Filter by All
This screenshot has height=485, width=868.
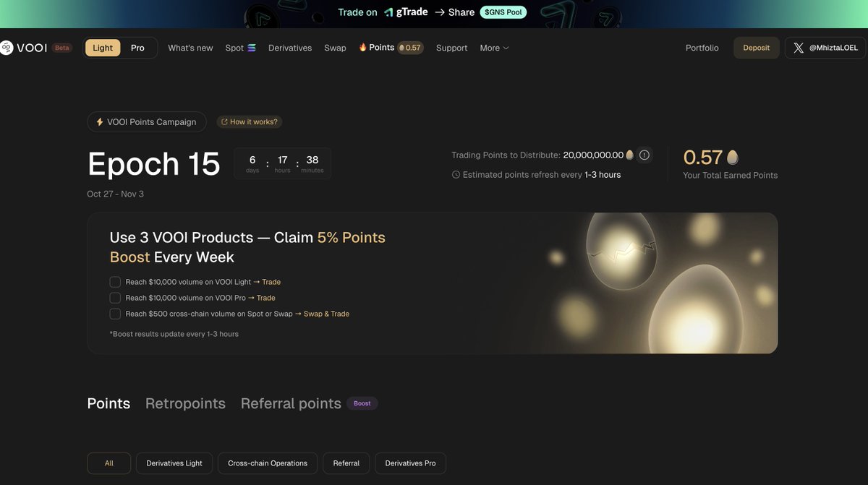click(109, 463)
